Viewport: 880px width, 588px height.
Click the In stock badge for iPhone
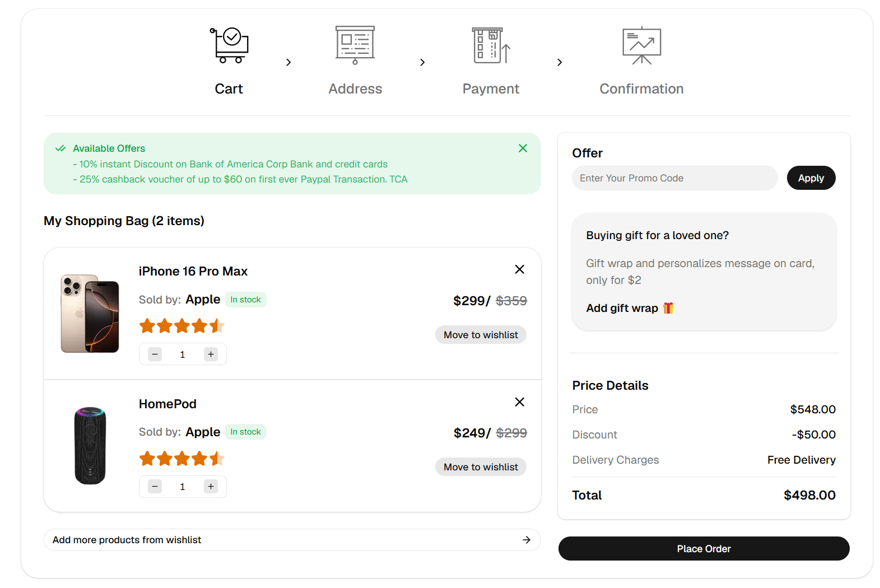click(x=245, y=300)
